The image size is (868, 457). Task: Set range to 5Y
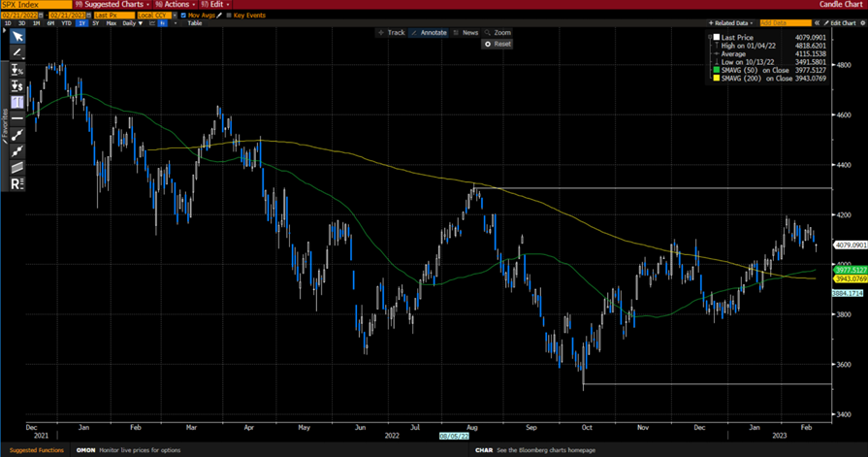(96, 23)
